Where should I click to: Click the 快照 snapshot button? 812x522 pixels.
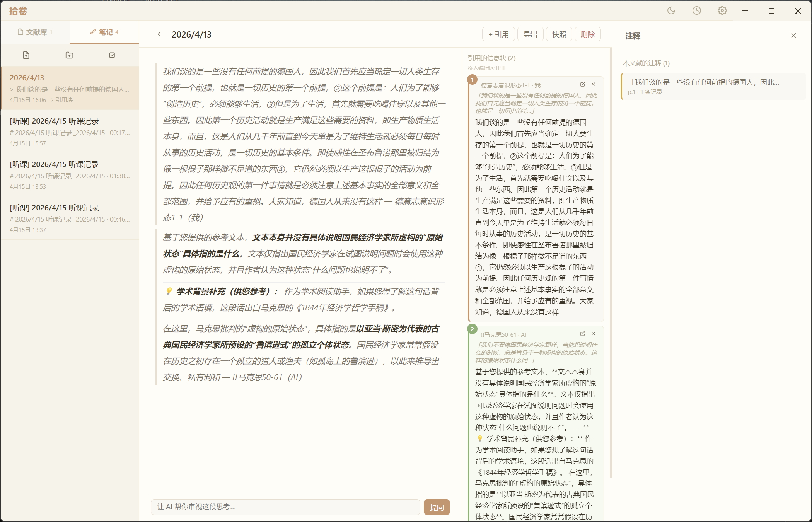point(559,34)
